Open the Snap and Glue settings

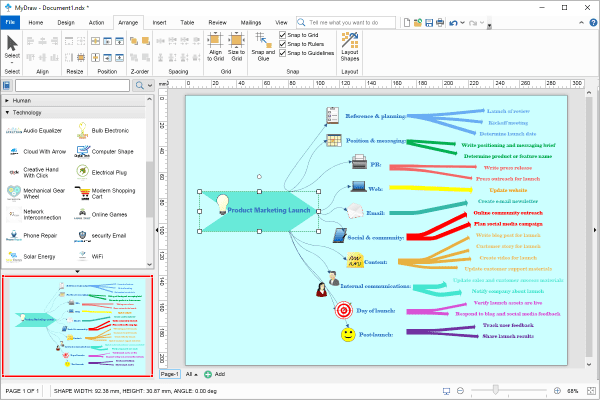point(263,47)
